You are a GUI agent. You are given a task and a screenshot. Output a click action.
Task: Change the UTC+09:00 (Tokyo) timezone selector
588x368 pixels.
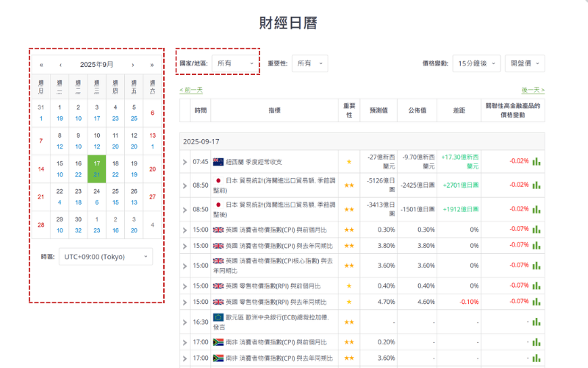point(105,257)
